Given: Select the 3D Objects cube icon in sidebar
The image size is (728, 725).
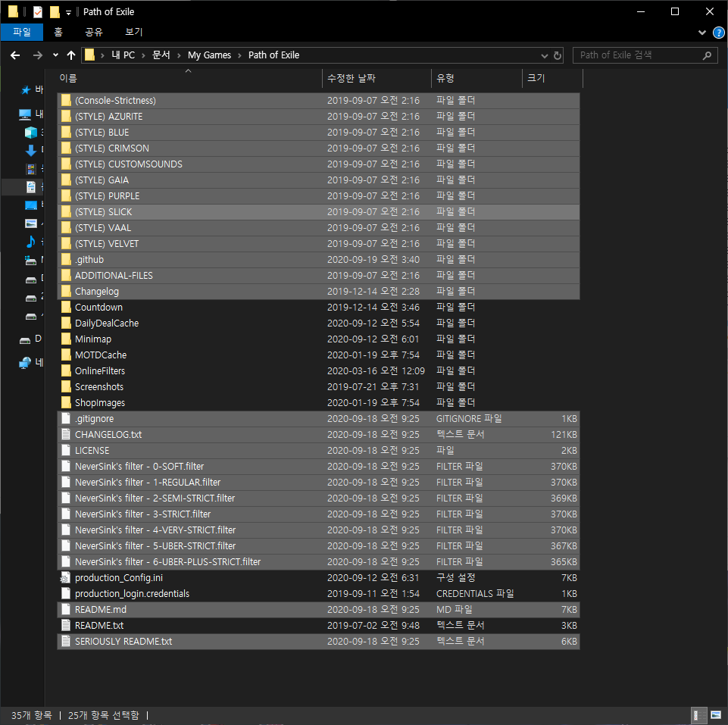Looking at the screenshot, I should coord(31,133).
